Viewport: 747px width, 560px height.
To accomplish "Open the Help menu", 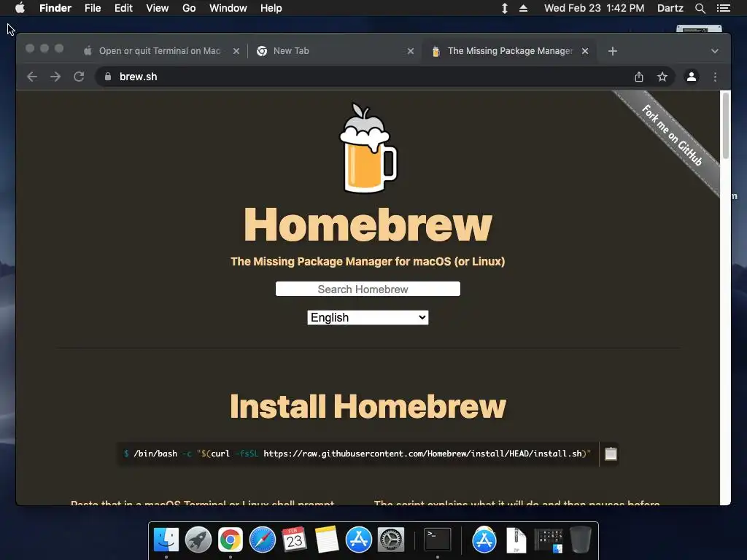I will coord(271,8).
